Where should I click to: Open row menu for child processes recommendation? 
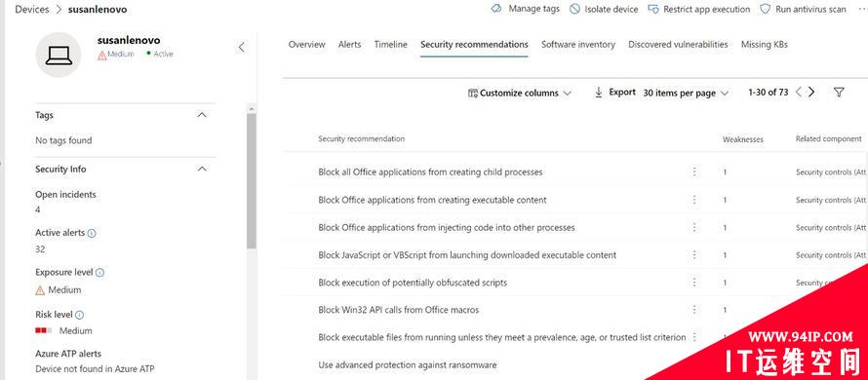694,172
